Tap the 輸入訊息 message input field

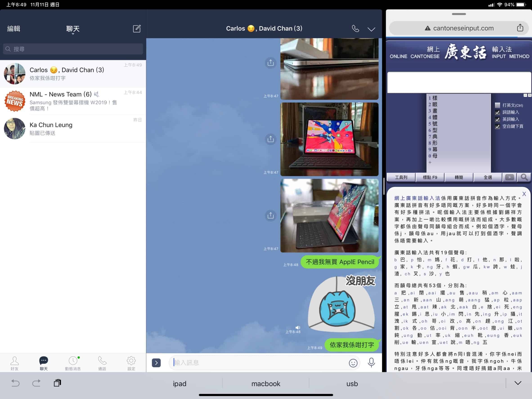pos(258,363)
